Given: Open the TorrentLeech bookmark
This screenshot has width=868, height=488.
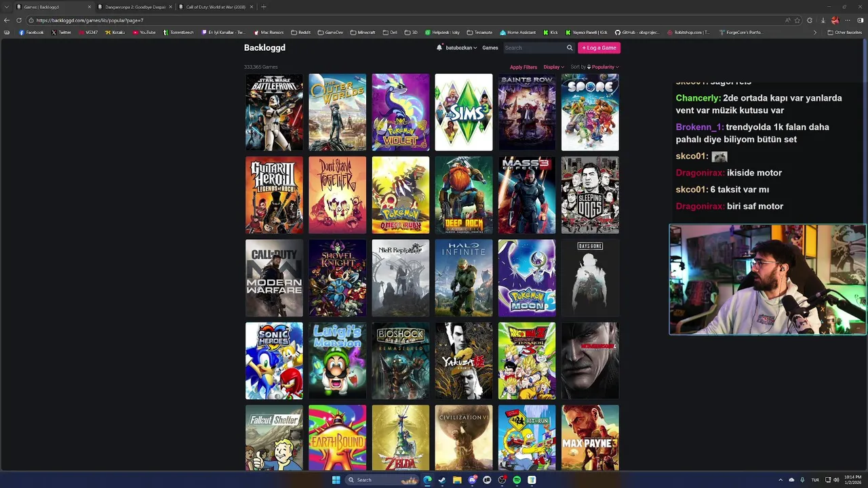Looking at the screenshot, I should [x=179, y=33].
